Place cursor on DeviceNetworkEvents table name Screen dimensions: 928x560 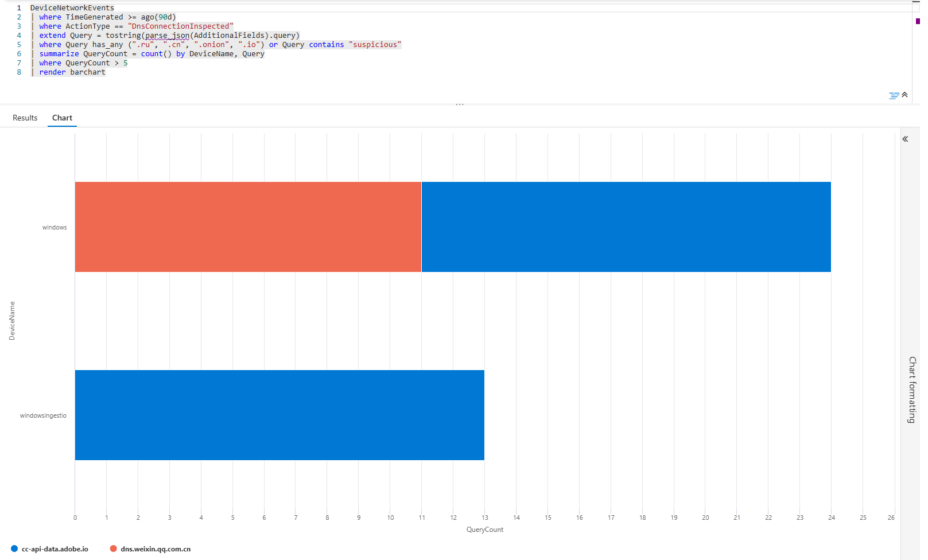[72, 8]
